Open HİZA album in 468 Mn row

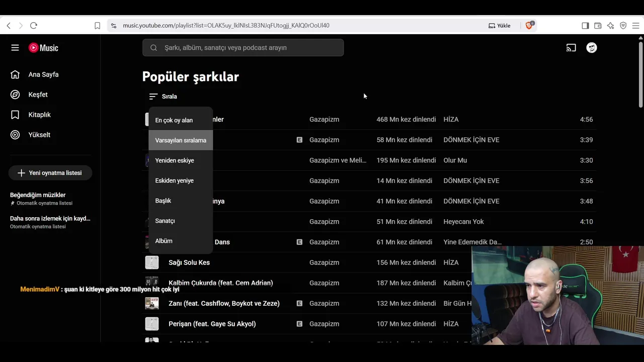click(451, 120)
